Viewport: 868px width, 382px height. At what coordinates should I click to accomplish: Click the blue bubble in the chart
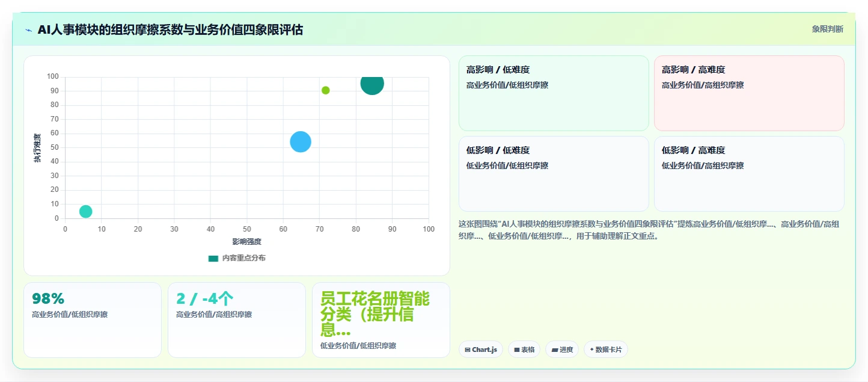(301, 142)
